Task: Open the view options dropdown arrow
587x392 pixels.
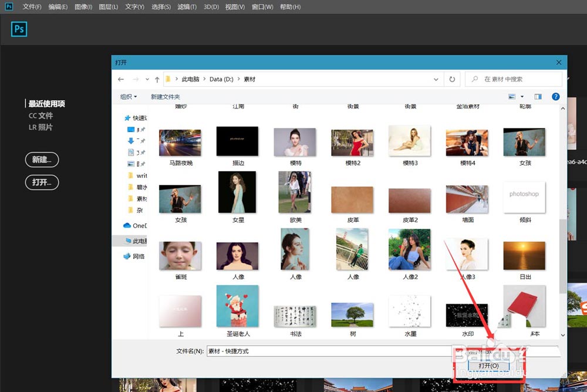Action: pos(522,97)
